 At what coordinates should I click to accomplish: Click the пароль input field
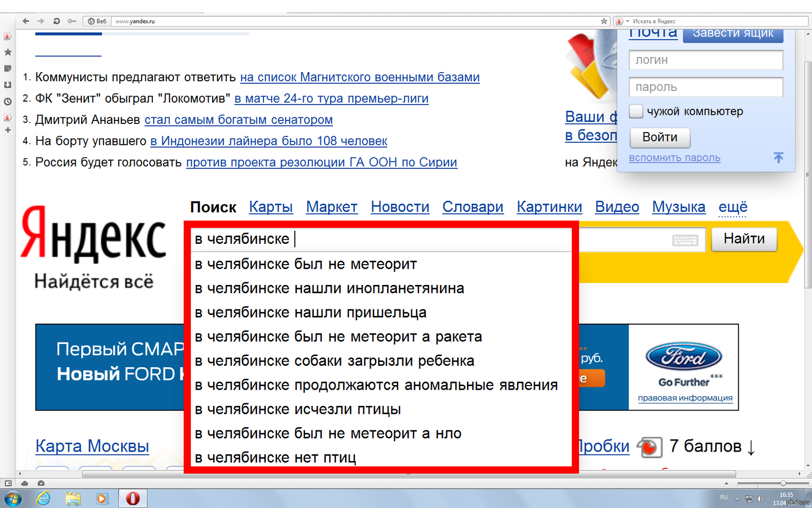(706, 87)
